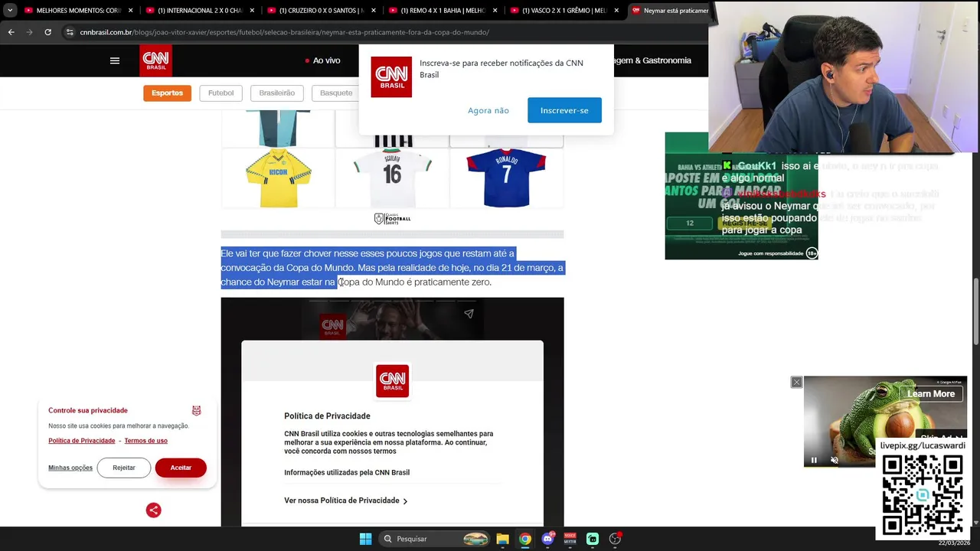Select the Neymar está praticamente tab
Viewport: 980px width, 551px height.
coord(669,11)
